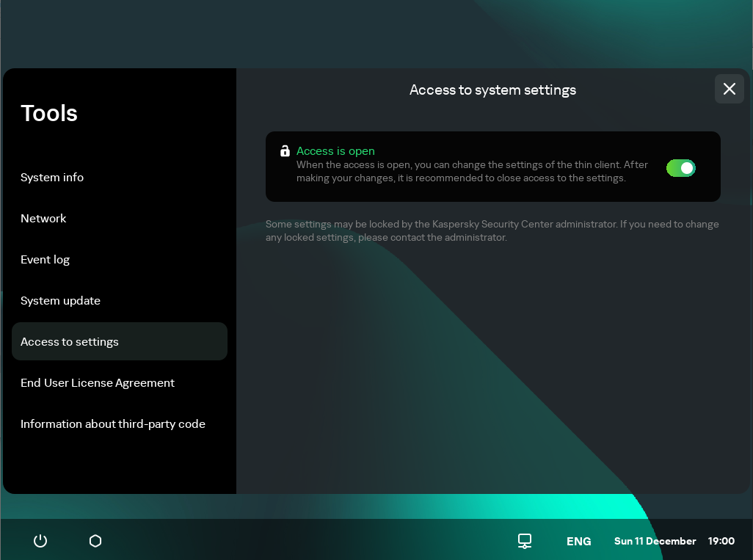
Task: Click the green toggle knob
Action: tap(687, 168)
